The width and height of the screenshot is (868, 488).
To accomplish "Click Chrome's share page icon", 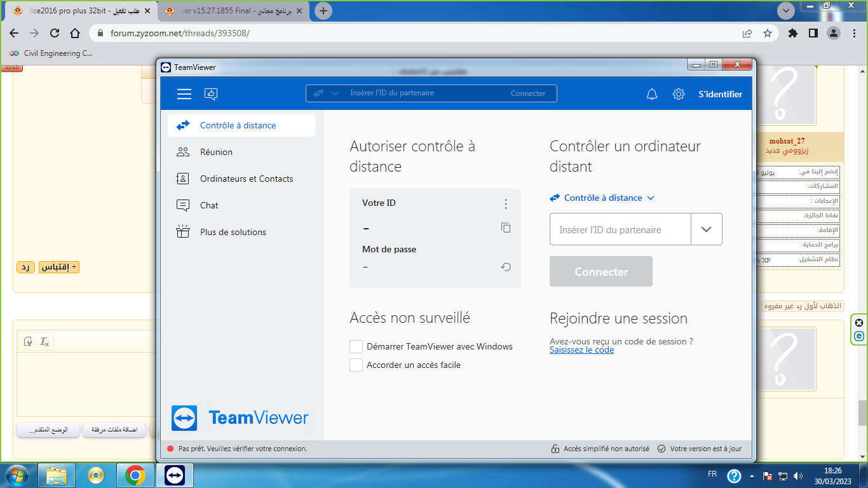I will [x=747, y=33].
